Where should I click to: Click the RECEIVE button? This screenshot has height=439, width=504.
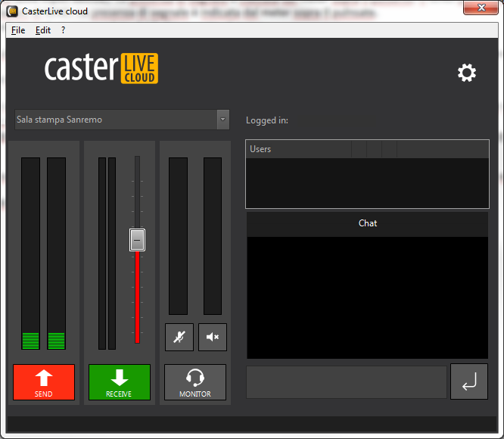pyautogui.click(x=120, y=382)
